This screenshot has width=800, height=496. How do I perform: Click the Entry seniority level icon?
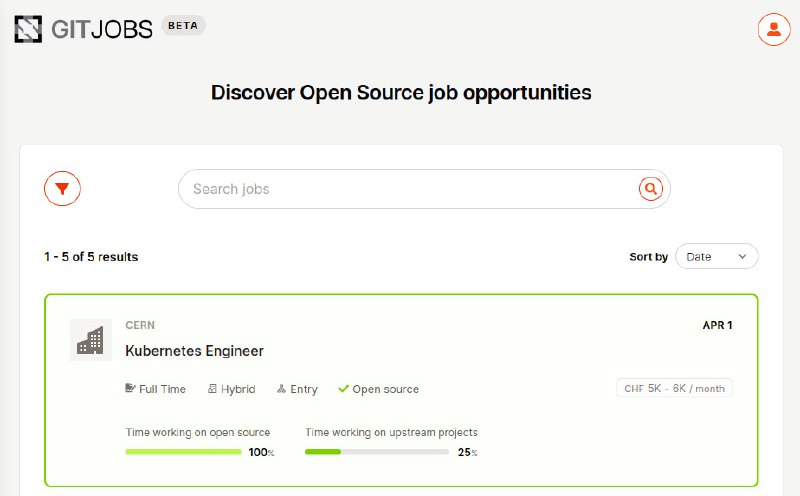click(x=281, y=389)
